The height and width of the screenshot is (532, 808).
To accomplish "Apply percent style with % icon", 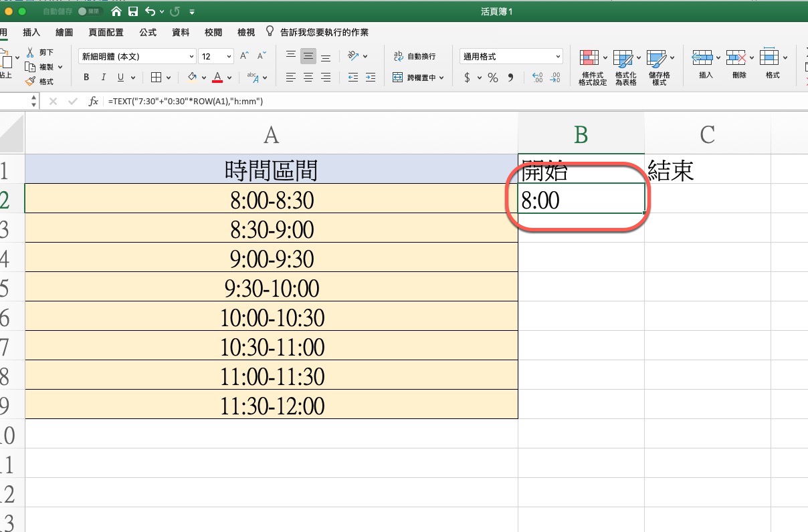I will click(x=493, y=78).
